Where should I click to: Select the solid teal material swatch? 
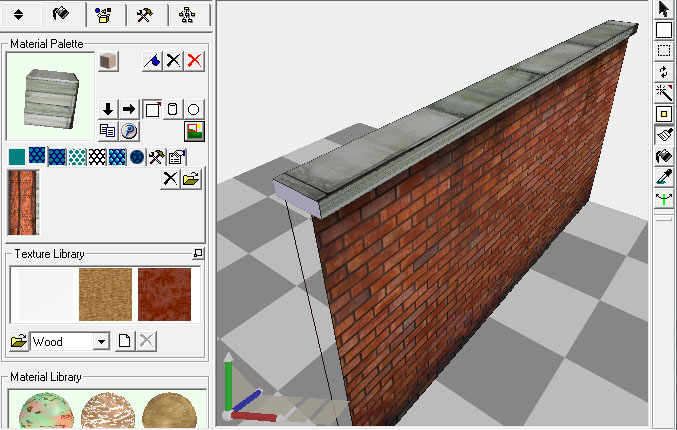pyautogui.click(x=17, y=156)
